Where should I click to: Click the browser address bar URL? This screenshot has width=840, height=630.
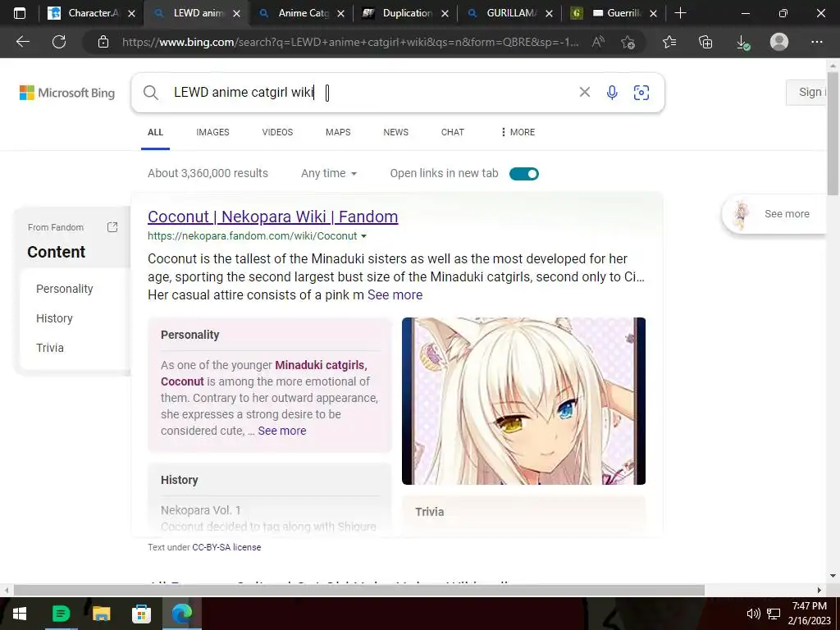click(349, 42)
